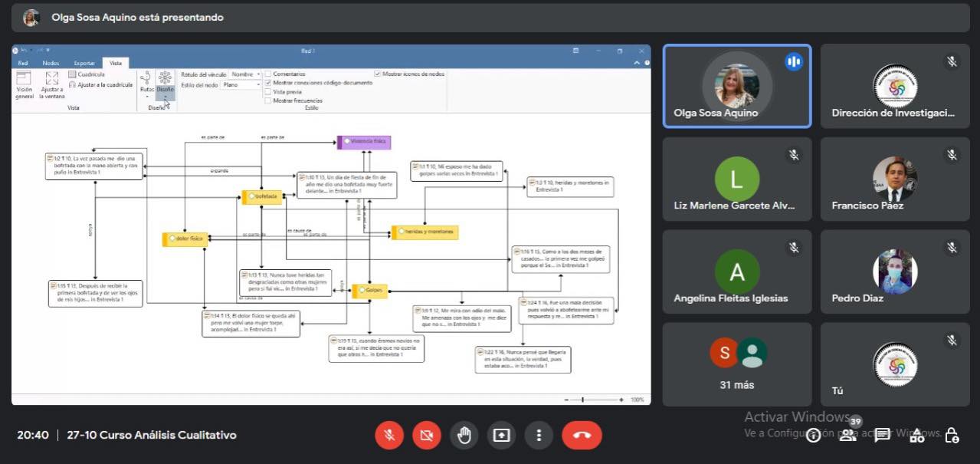Switch to the Exportar ribbon tab
980x464 pixels.
tap(84, 63)
